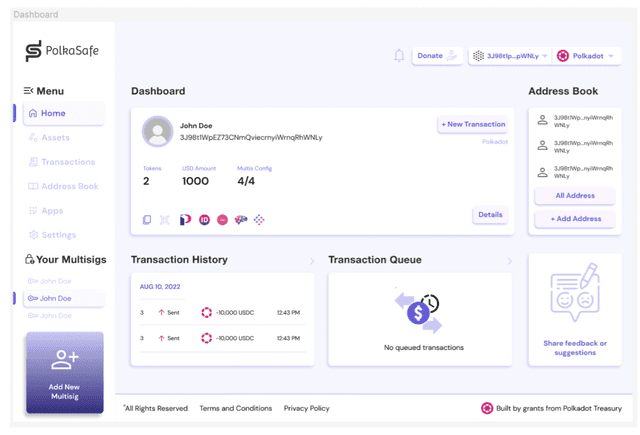Click the Details button
The image size is (640, 435).
(490, 215)
